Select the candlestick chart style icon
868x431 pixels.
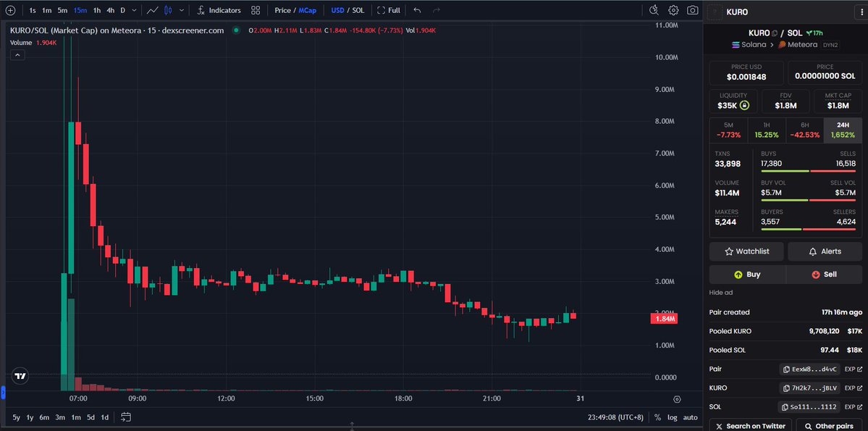pos(168,10)
